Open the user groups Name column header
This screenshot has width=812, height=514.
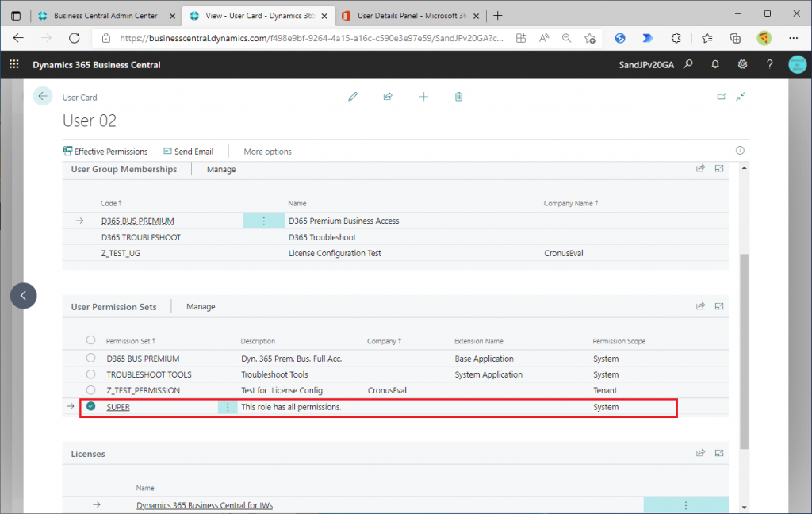coord(297,203)
